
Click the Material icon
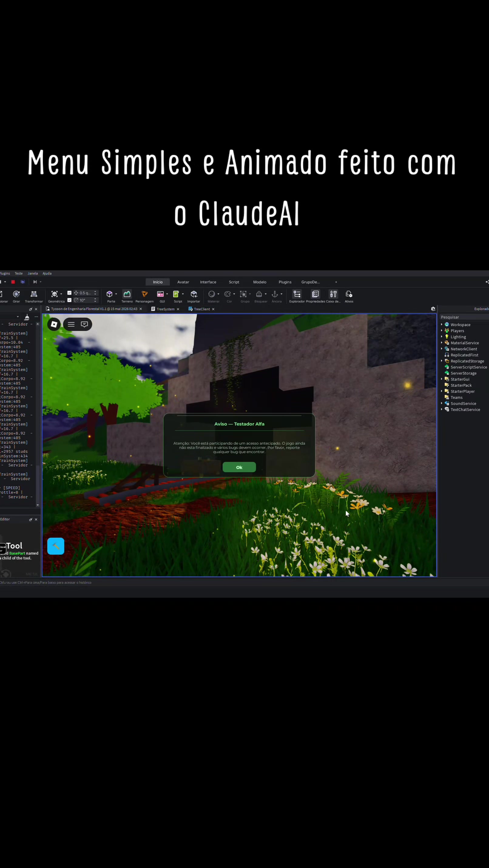tap(211, 294)
